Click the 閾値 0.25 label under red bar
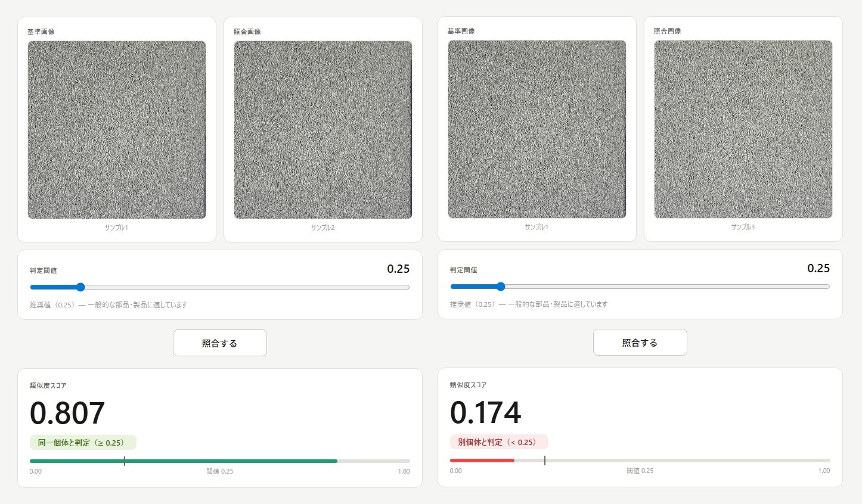This screenshot has width=862, height=504. tap(640, 471)
